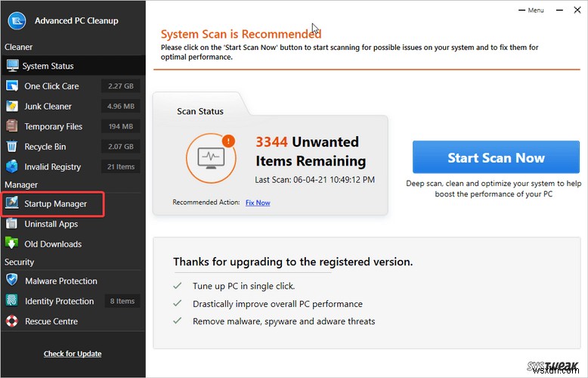The image size is (588, 378).
Task: Click 'System Scan is Recommended' heading
Action: (x=241, y=34)
